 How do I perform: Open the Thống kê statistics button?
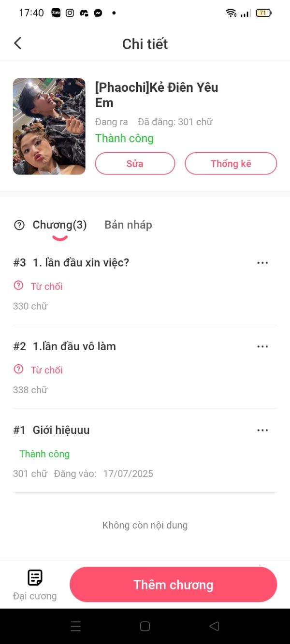(x=231, y=163)
